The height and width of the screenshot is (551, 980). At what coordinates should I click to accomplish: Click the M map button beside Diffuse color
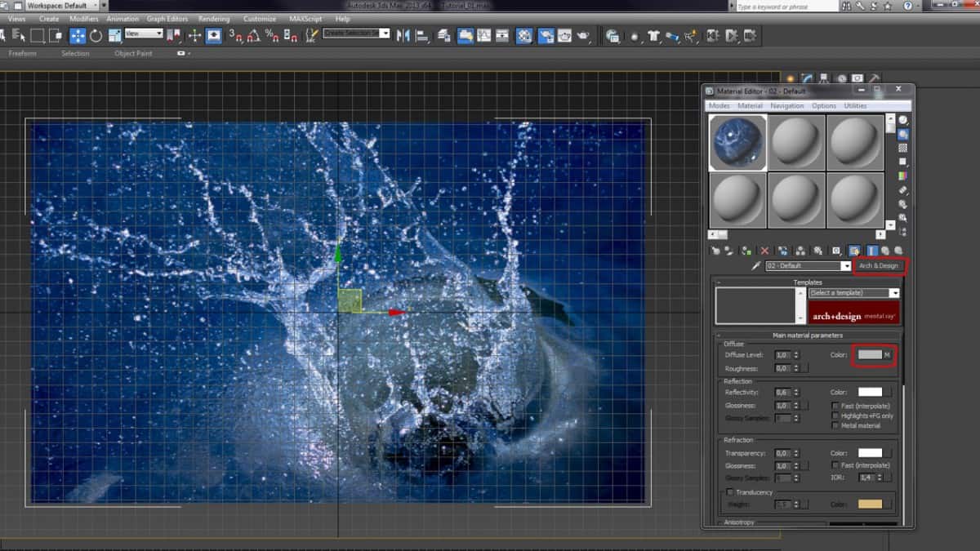coord(887,355)
